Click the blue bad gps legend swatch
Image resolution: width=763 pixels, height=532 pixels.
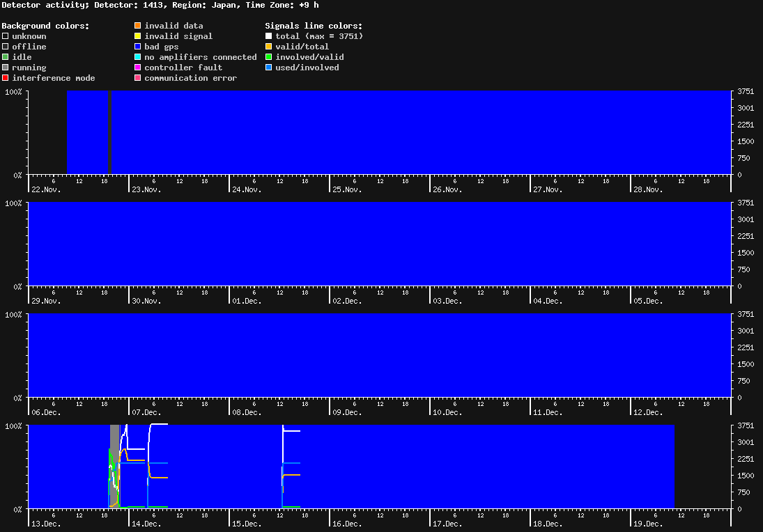click(138, 47)
